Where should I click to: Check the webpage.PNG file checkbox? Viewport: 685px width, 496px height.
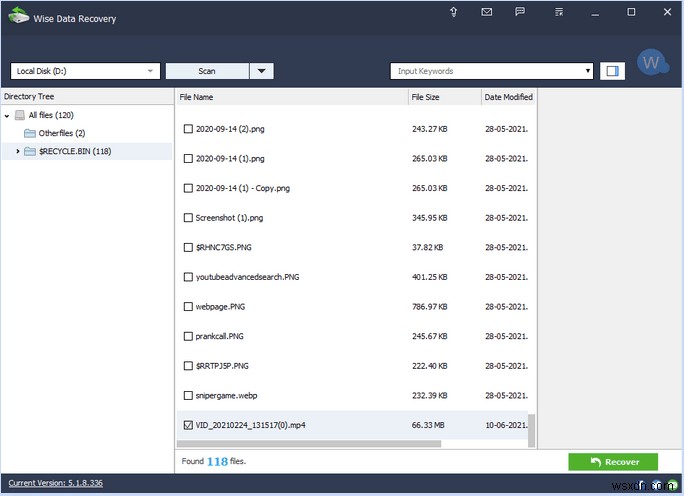[188, 307]
